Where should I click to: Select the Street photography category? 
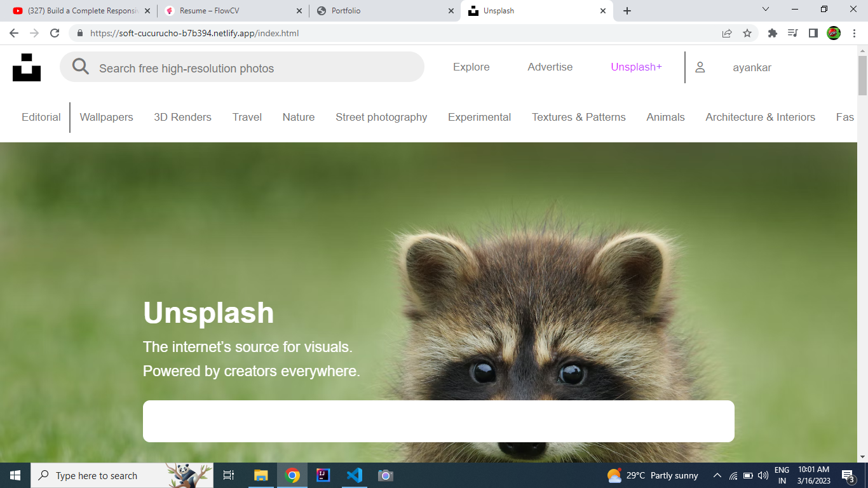pos(381,118)
